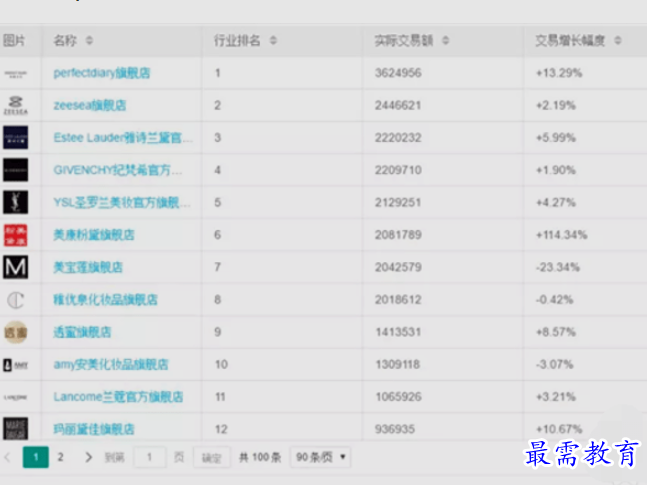Click perfectdiary store logo thumbnail
647x485 pixels.
coord(16,73)
